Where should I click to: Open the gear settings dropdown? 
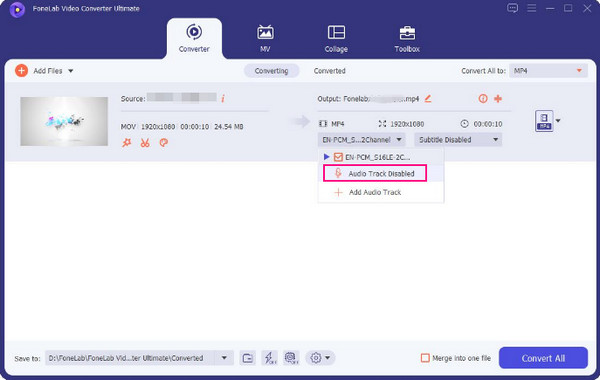[x=320, y=358]
